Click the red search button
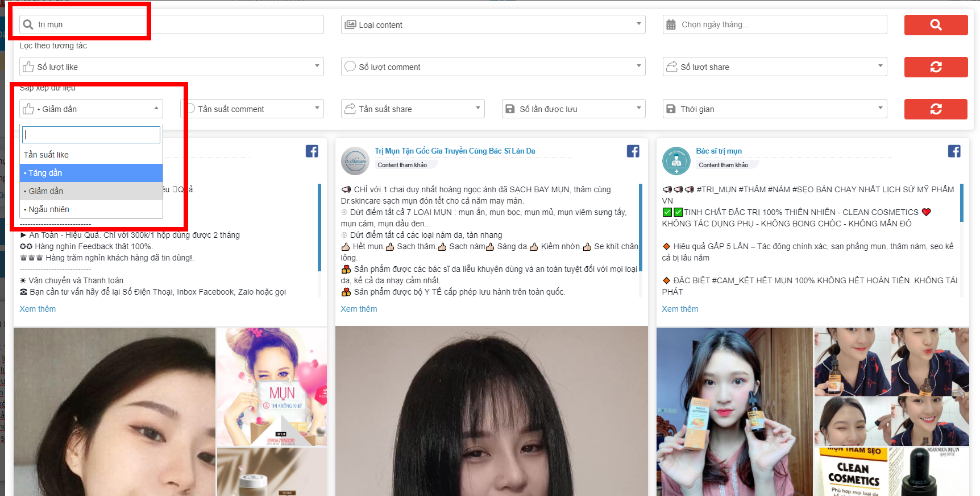Viewport: 980px width, 496px height. [936, 24]
